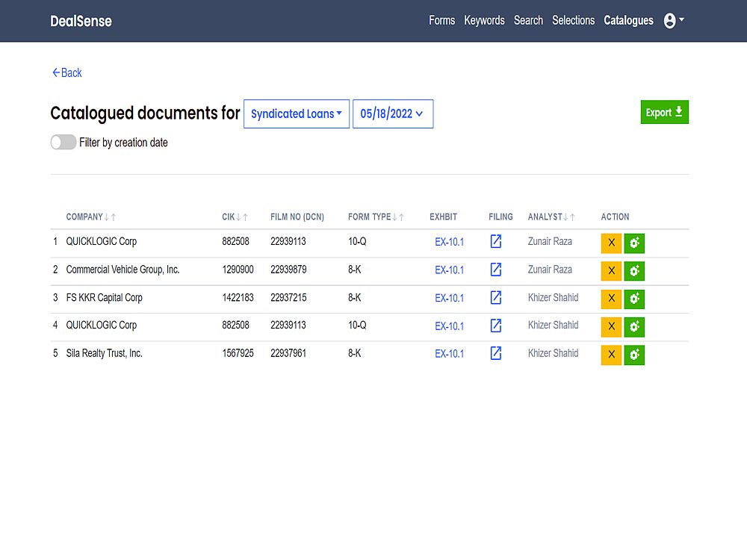This screenshot has height=560, width=747.
Task: Remove FS KKR Capital Corp with yellow X
Action: 611,299
